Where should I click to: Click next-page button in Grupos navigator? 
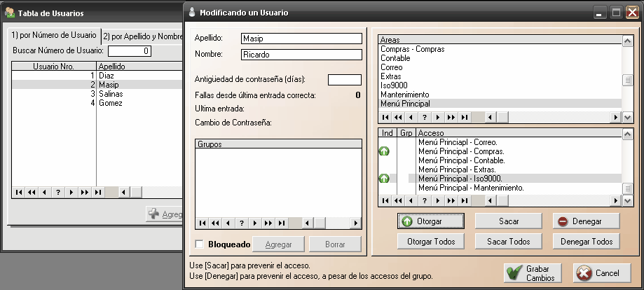[x=268, y=223]
